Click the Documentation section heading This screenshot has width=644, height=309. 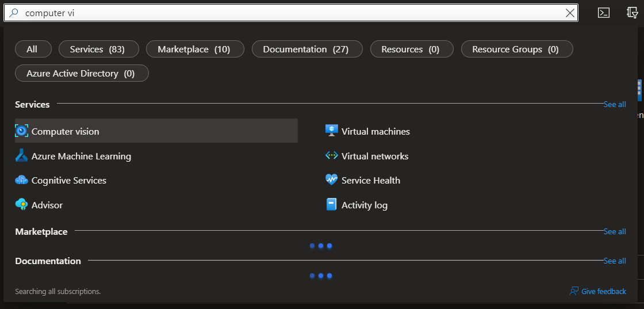coord(48,261)
